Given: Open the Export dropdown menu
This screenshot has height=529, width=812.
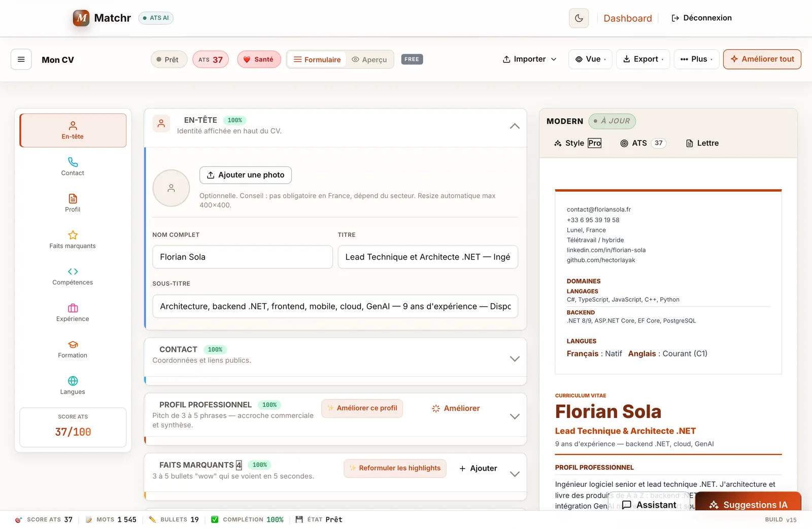Looking at the screenshot, I should [643, 59].
